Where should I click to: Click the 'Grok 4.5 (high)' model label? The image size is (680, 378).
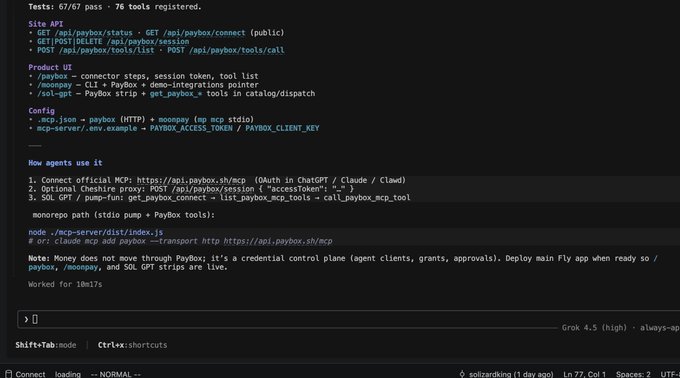point(594,328)
